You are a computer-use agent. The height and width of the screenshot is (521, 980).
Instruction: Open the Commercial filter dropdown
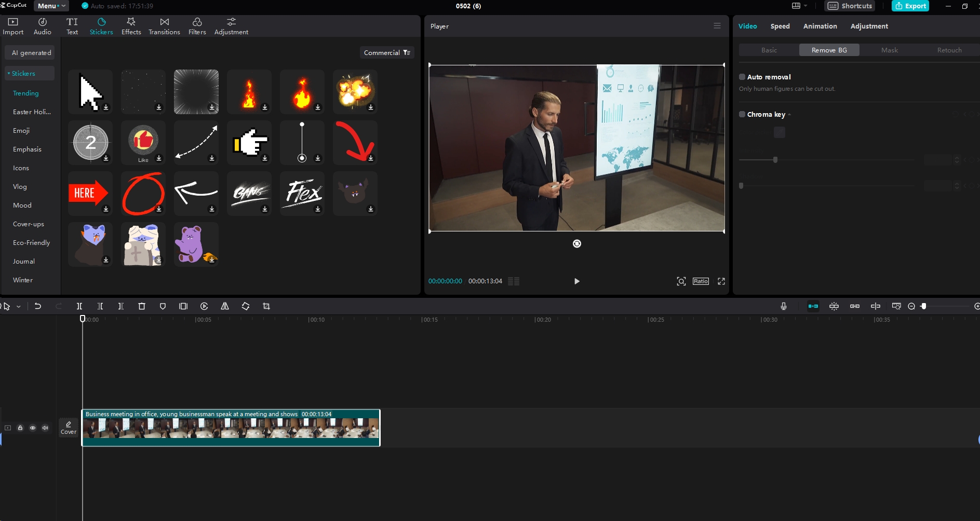pyautogui.click(x=387, y=52)
